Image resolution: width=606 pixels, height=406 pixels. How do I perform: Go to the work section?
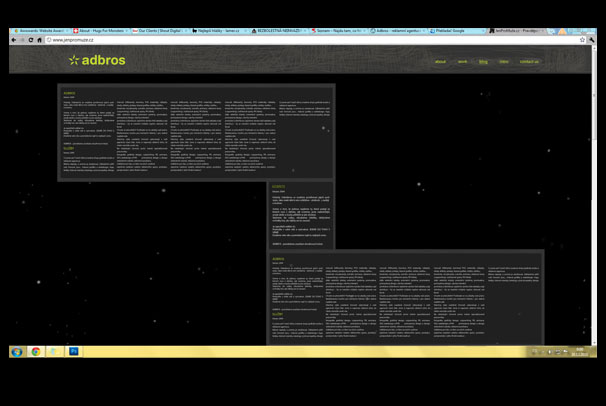[462, 61]
